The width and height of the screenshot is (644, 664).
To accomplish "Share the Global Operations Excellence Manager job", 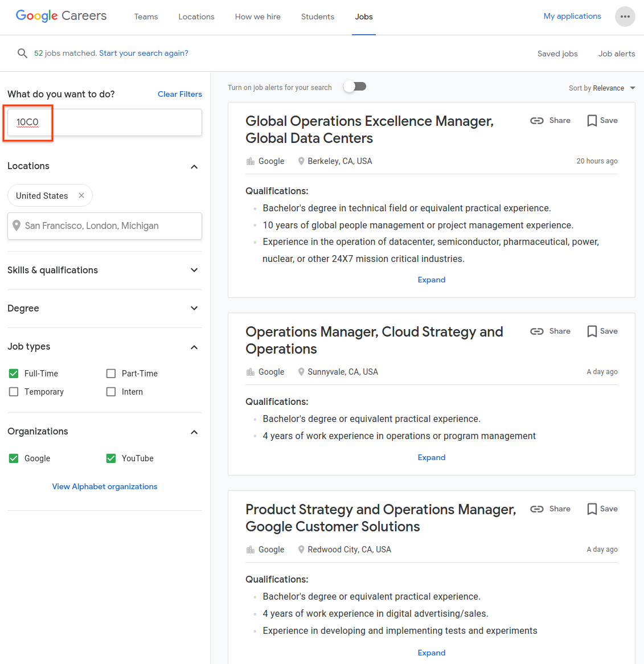I will (x=550, y=121).
